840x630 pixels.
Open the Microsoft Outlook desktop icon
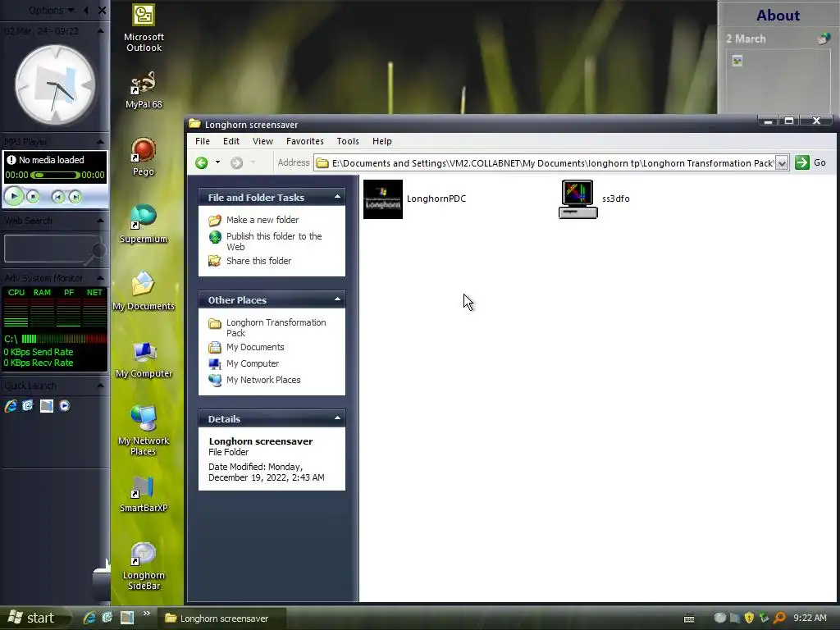144,28
